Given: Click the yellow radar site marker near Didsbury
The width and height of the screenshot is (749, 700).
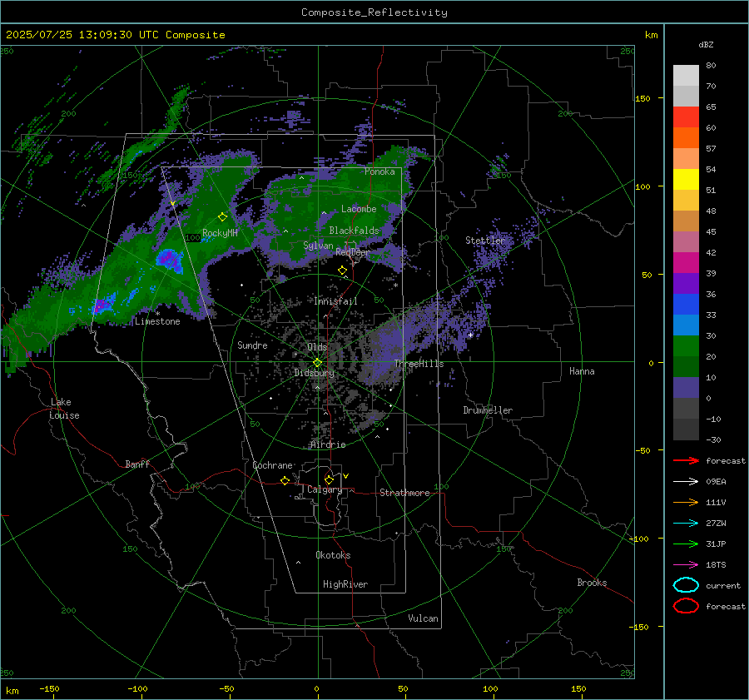Looking at the screenshot, I should click(x=318, y=363).
